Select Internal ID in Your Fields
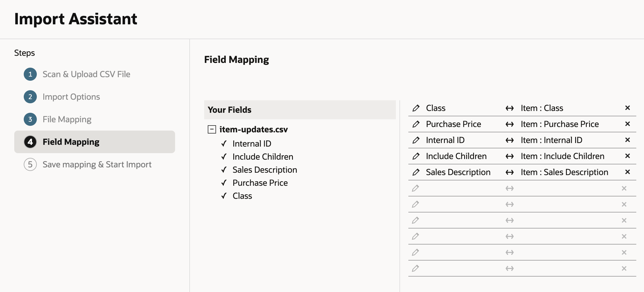The height and width of the screenshot is (292, 644). tap(252, 144)
